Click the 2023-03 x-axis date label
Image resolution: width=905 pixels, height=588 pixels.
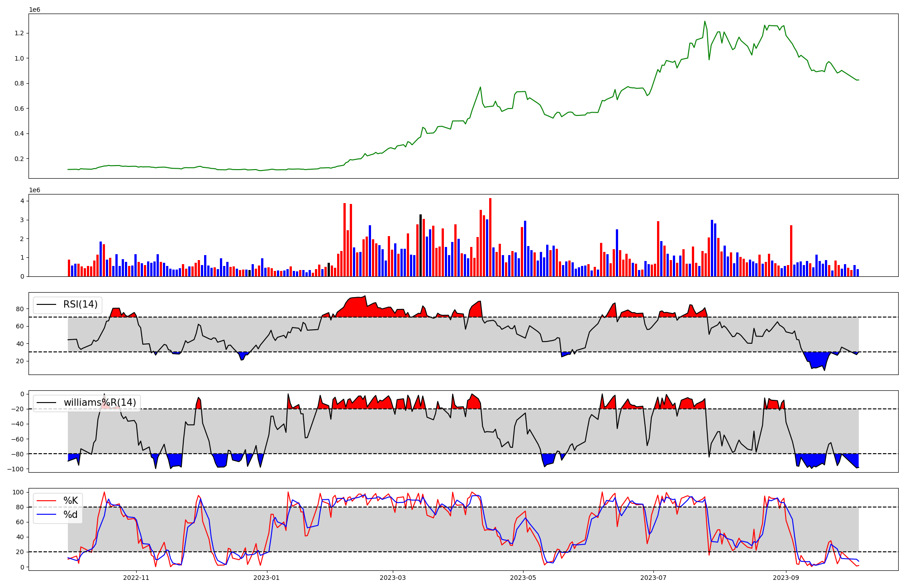tap(393, 578)
